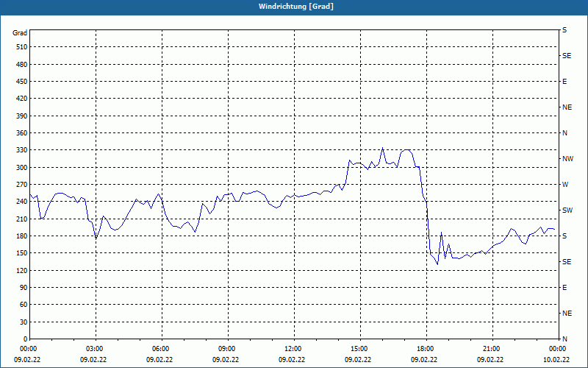Click the "Grad" unit label above the axis
The width and height of the screenshot is (588, 368).
pyautogui.click(x=20, y=33)
